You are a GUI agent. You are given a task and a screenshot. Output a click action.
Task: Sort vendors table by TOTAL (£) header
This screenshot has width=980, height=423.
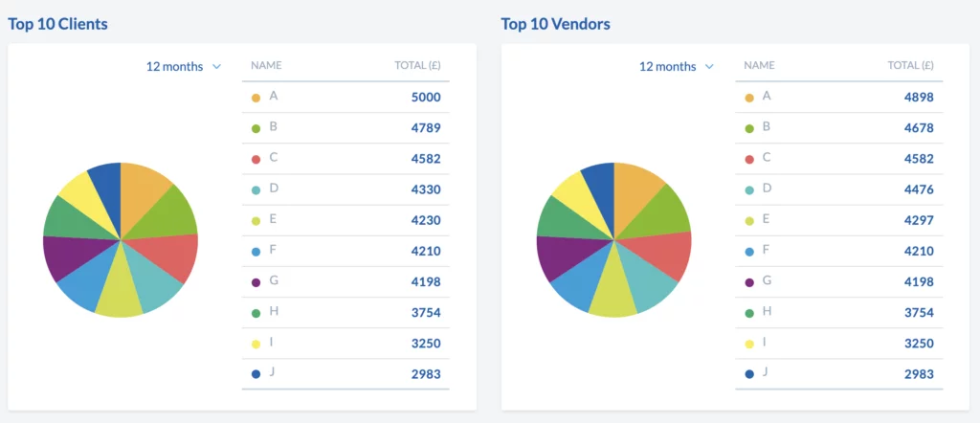tap(910, 66)
